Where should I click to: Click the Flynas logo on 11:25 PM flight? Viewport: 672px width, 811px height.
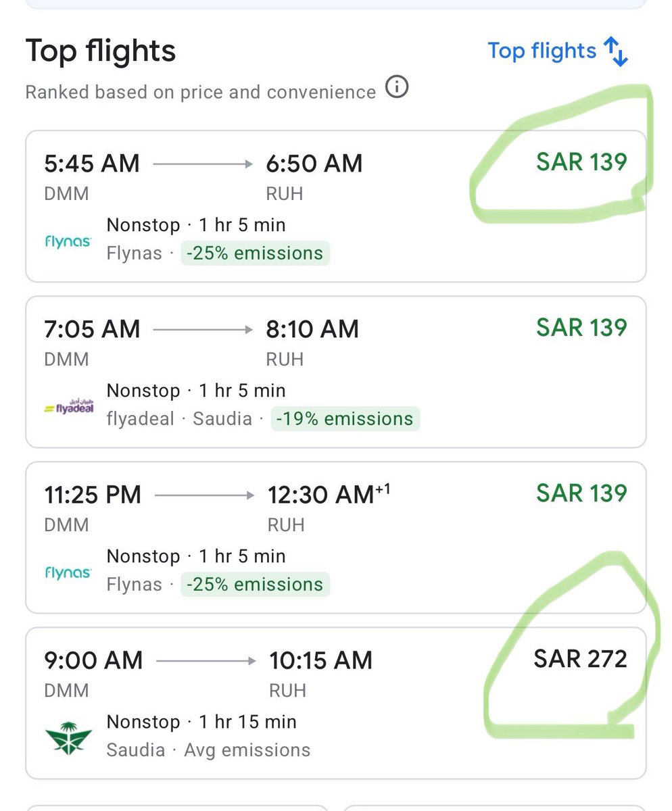tap(68, 572)
